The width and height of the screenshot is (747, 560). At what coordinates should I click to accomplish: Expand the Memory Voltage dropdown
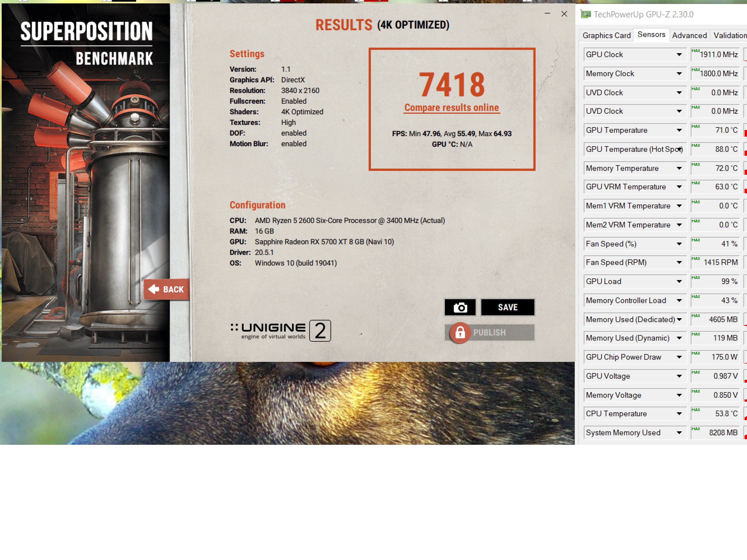[x=679, y=395]
